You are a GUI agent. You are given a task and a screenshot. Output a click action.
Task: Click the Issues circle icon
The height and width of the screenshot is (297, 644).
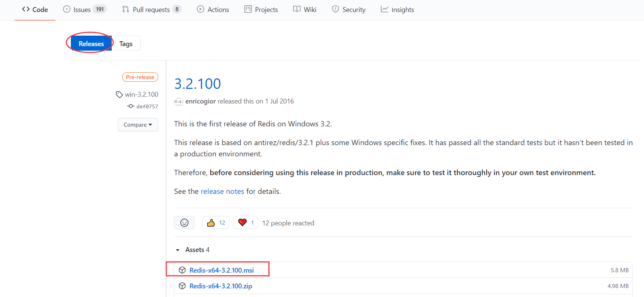click(67, 9)
